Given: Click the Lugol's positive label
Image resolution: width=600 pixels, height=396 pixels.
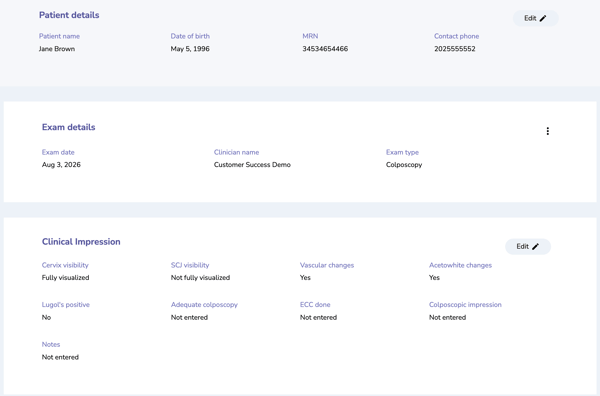Looking at the screenshot, I should [x=65, y=305].
